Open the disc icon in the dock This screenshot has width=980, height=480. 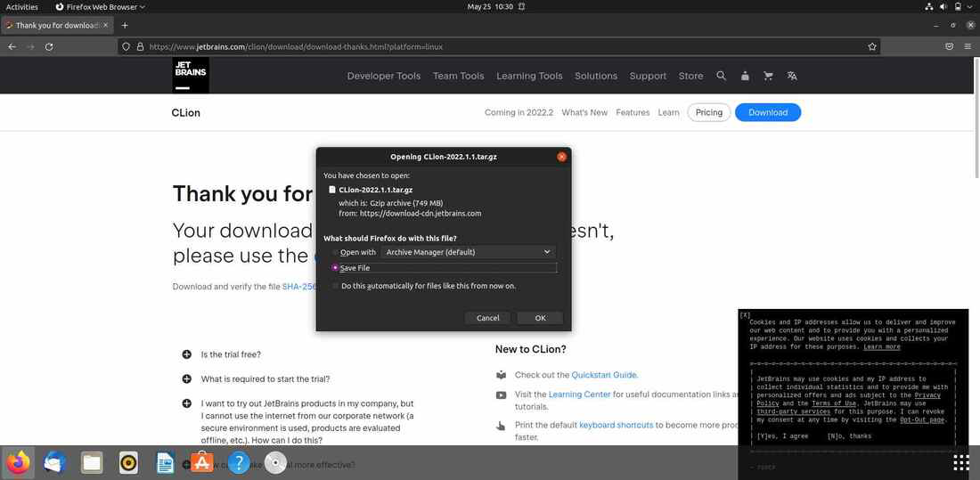[275, 463]
